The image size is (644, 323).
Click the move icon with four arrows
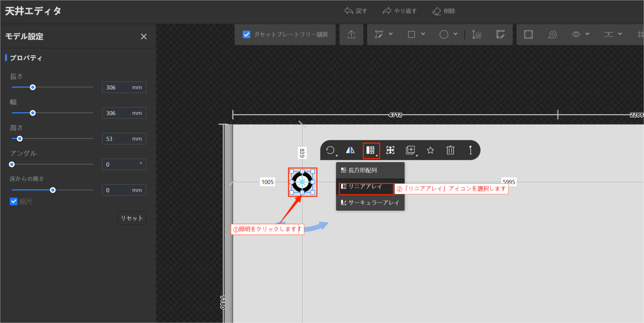390,150
